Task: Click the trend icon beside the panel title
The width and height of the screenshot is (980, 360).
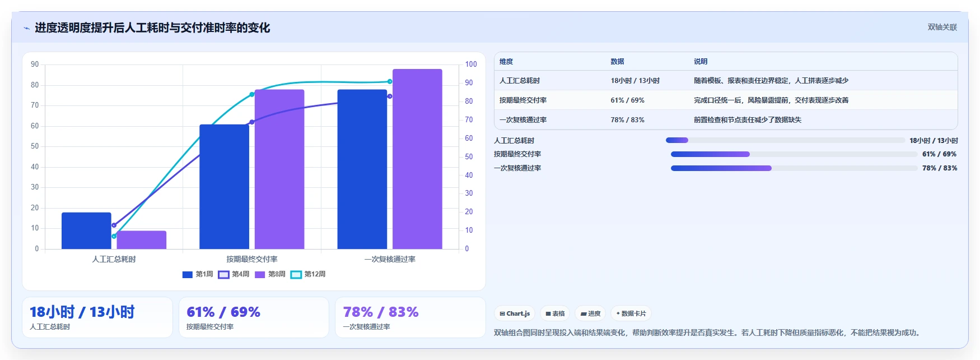Action: [26, 28]
